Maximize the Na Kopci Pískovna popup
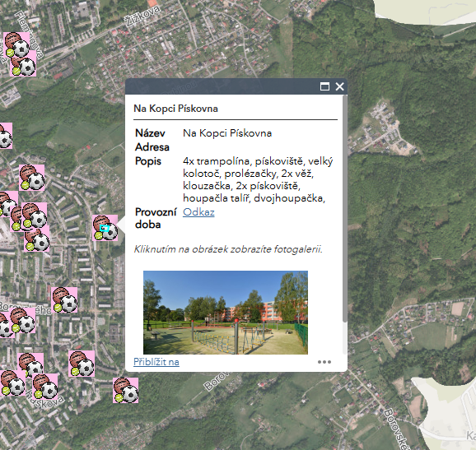 coord(324,86)
